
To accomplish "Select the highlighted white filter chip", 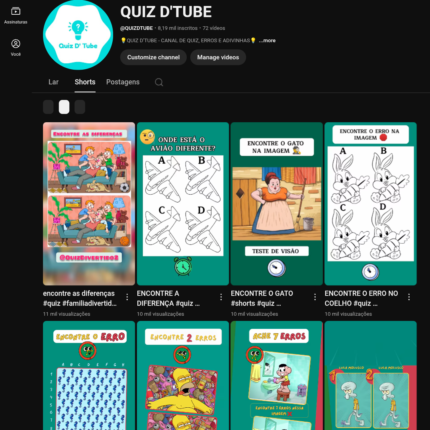I will tap(64, 107).
